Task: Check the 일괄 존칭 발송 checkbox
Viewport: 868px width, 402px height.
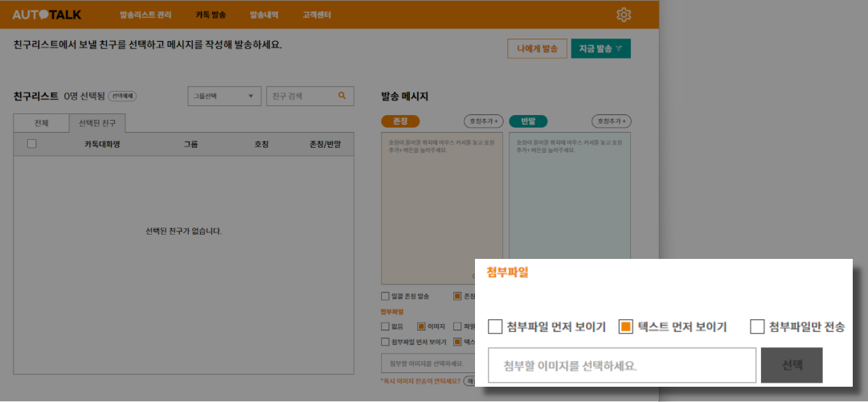Action: point(385,296)
